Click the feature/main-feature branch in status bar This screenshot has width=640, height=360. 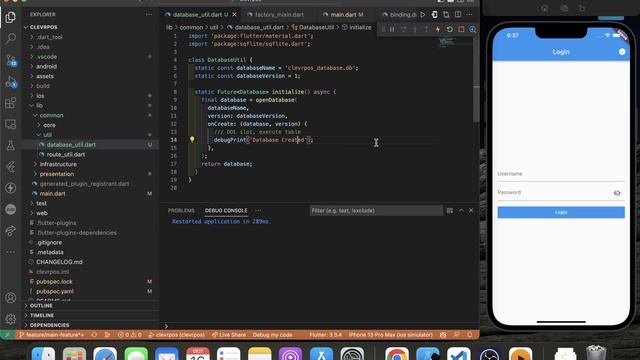(51, 335)
